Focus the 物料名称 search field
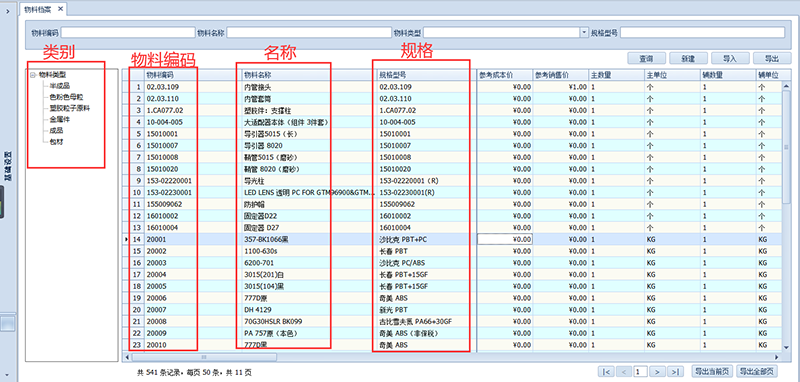 click(309, 33)
